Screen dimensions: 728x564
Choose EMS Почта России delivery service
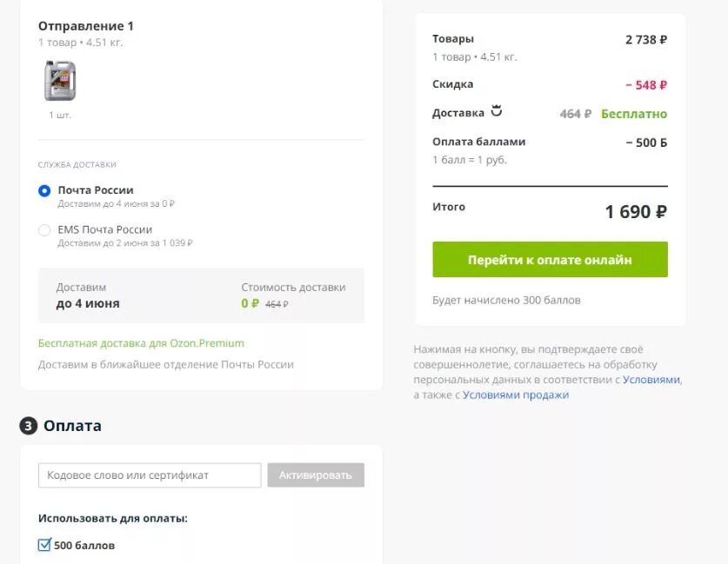[44, 230]
